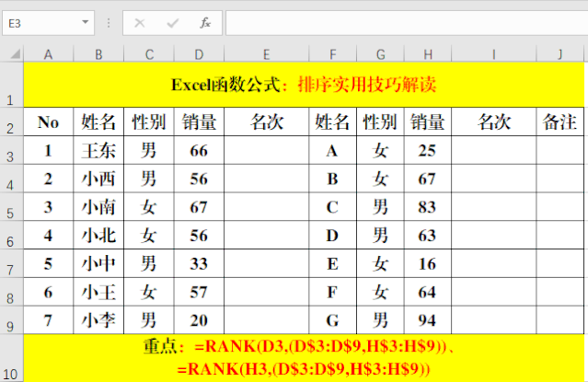
Task: Click the No cell containing '5'
Action: 49,263
